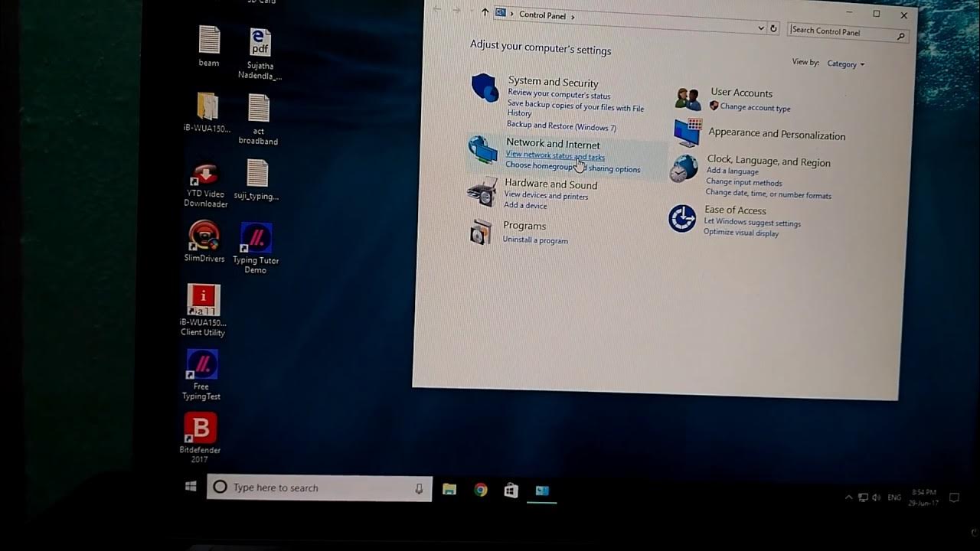Open the Clock, Language, and Region icon
This screenshot has width=980, height=551.
(683, 168)
